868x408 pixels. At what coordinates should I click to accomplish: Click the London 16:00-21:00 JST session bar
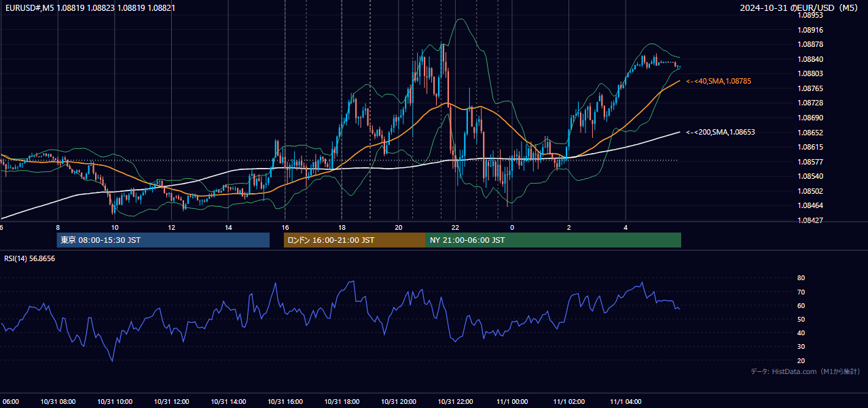tap(355, 240)
